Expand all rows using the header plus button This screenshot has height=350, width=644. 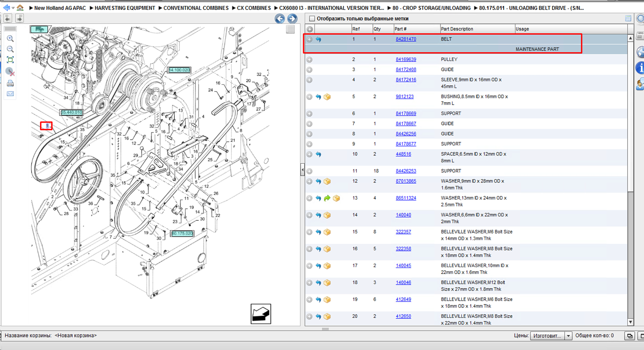[310, 29]
